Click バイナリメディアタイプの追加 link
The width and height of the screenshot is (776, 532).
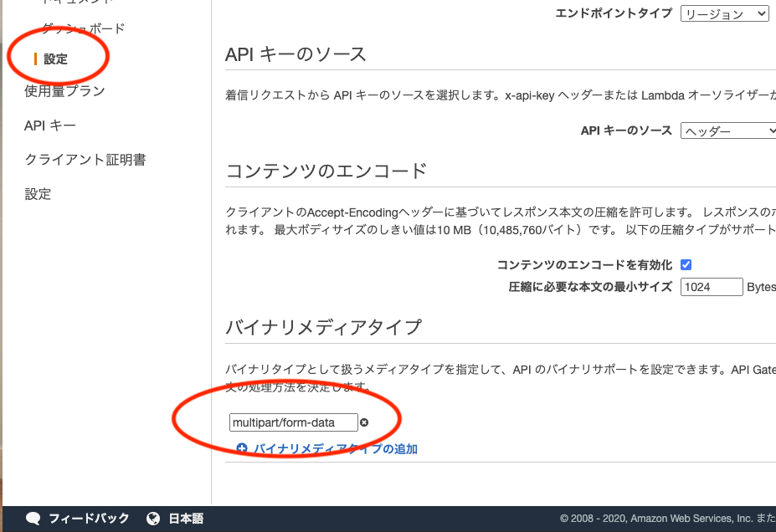(336, 449)
